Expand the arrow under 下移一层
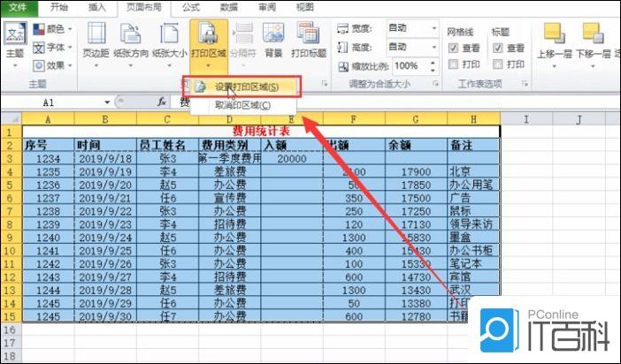Viewport: 621px width, 364px height. click(593, 65)
